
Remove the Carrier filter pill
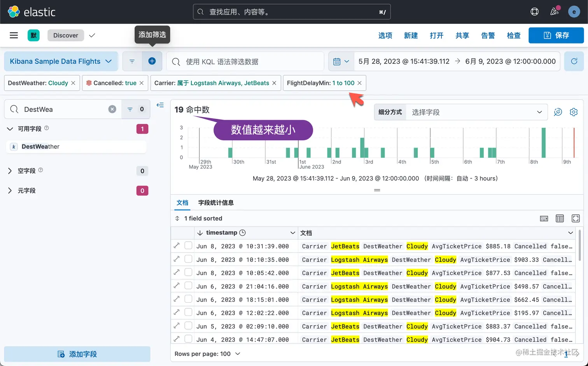point(274,83)
